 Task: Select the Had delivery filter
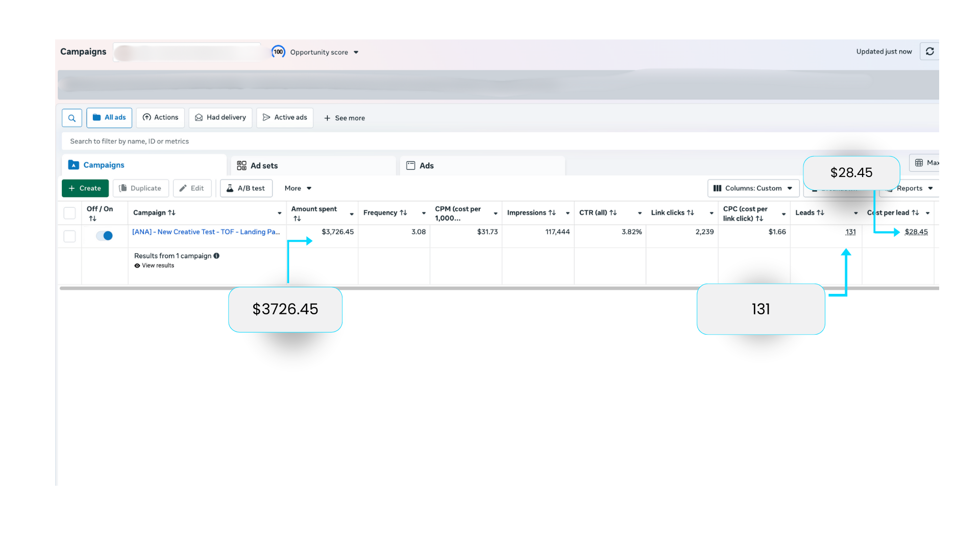coord(220,117)
